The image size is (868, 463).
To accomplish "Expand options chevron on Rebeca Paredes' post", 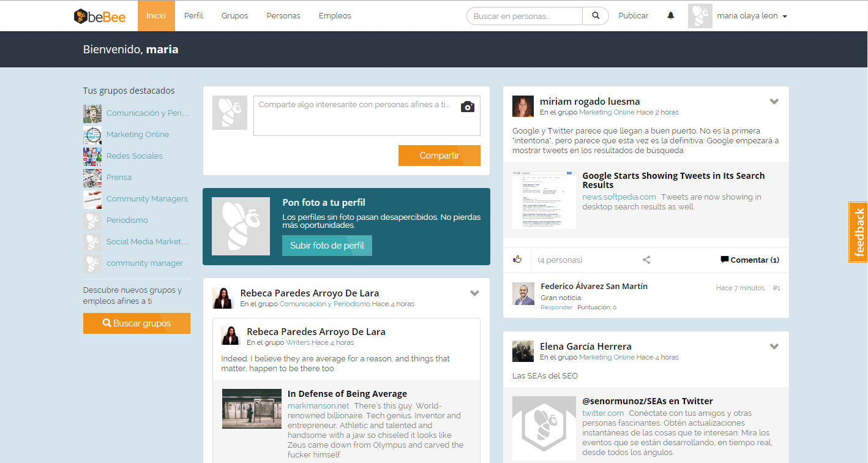I will (474, 293).
